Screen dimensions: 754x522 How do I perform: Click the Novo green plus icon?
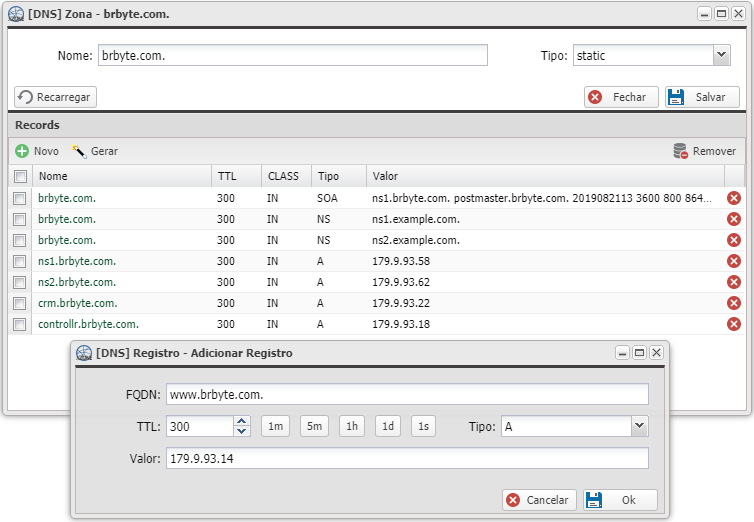22,151
